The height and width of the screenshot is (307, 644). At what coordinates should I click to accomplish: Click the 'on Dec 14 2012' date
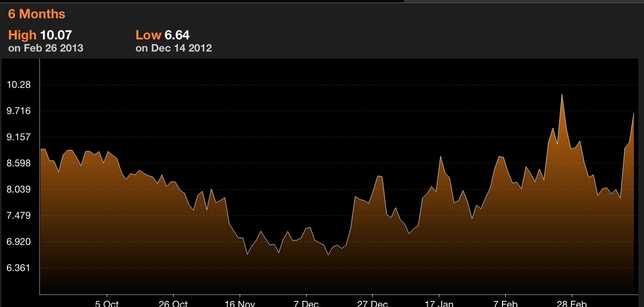(x=174, y=48)
